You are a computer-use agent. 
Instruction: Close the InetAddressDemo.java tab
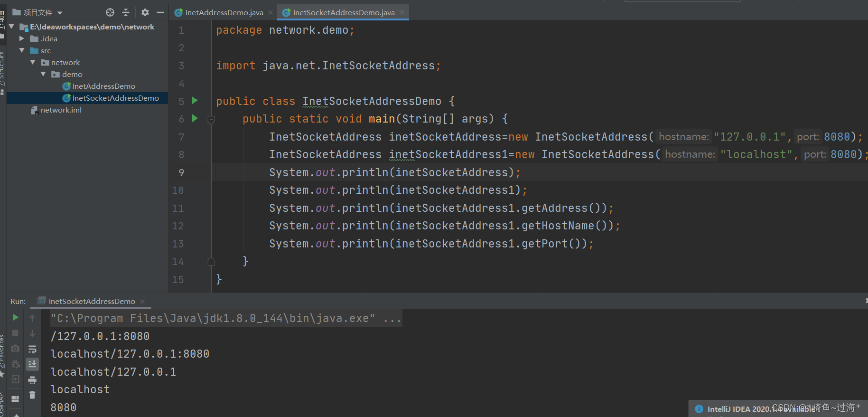pos(271,12)
